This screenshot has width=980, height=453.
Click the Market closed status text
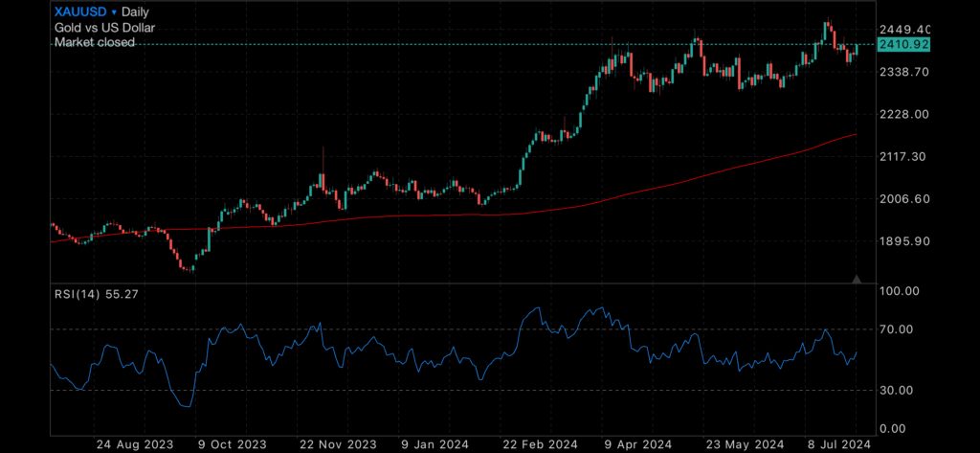[x=95, y=42]
